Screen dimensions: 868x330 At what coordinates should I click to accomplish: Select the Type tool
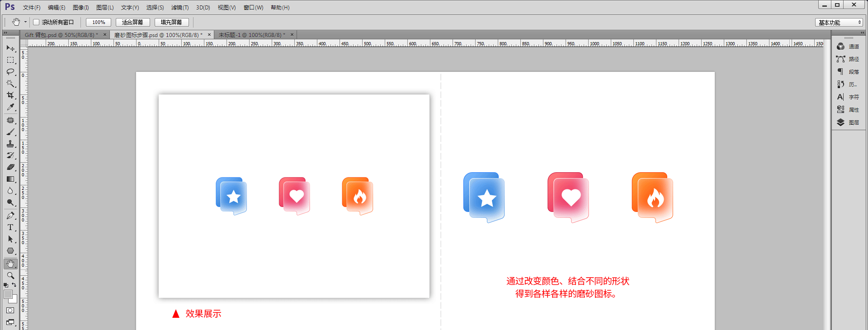pyautogui.click(x=10, y=227)
